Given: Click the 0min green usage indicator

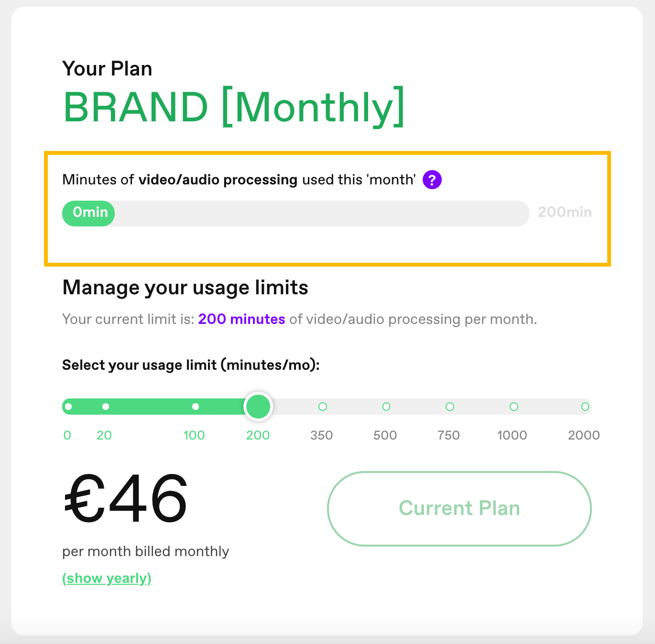Looking at the screenshot, I should (x=88, y=213).
